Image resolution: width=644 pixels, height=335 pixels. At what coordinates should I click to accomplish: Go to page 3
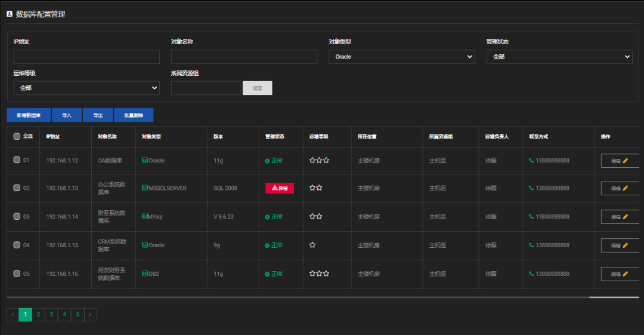[x=51, y=315]
